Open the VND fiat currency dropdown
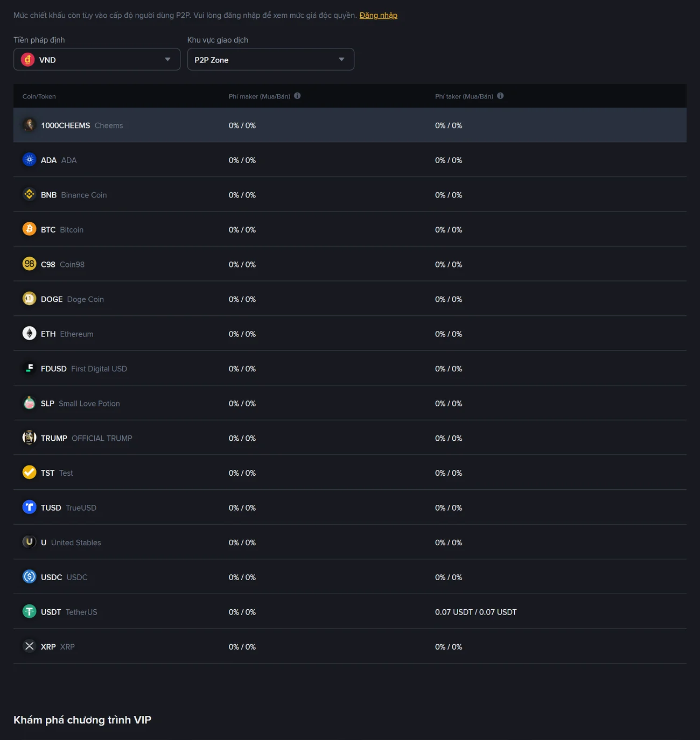The height and width of the screenshot is (740, 700). click(x=97, y=59)
